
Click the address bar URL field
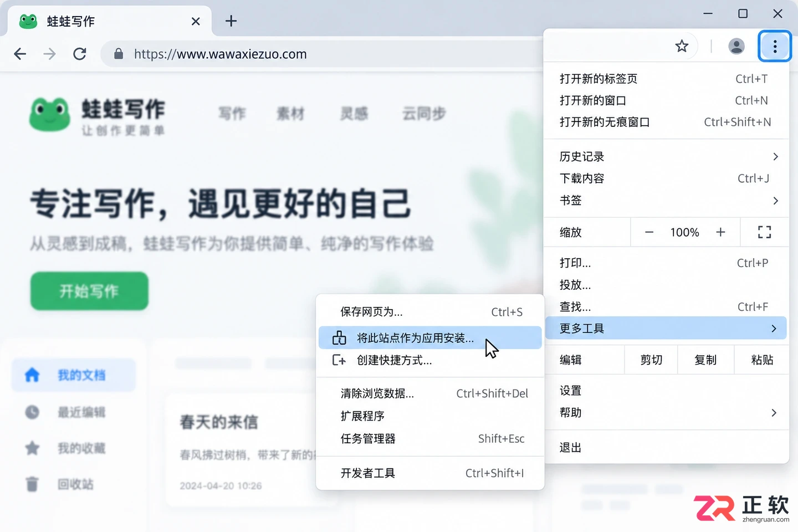point(321,54)
